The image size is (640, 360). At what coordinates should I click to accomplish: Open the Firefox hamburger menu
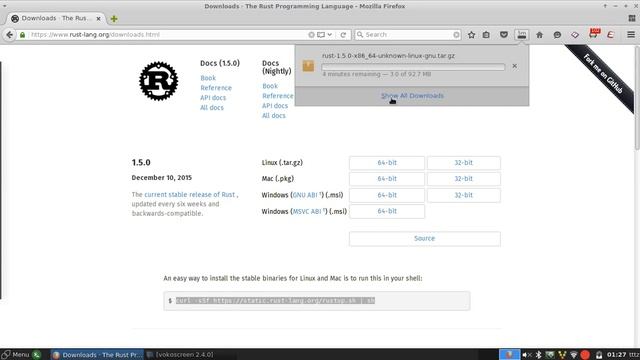pyautogui.click(x=631, y=35)
